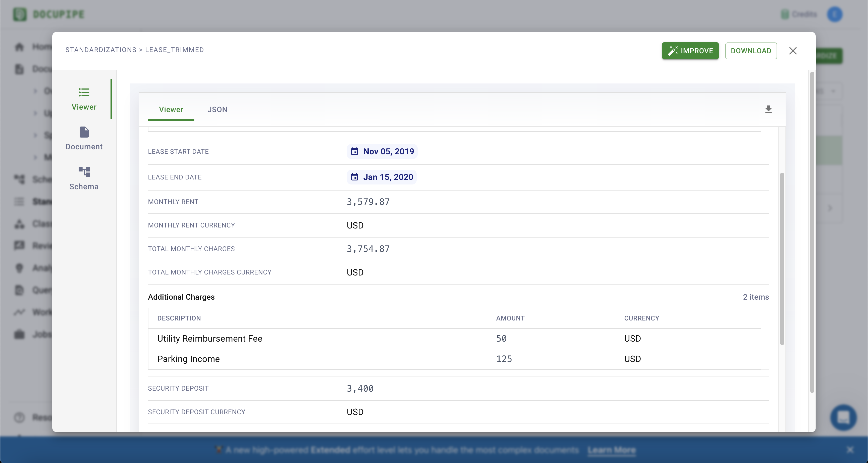This screenshot has width=868, height=463.
Task: Click the download arrow icon in viewer
Action: click(768, 109)
